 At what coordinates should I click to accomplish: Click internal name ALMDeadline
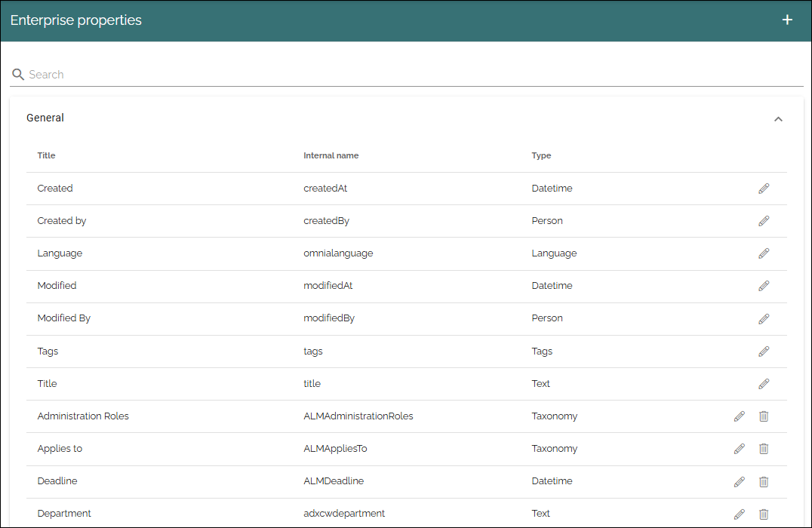(334, 481)
